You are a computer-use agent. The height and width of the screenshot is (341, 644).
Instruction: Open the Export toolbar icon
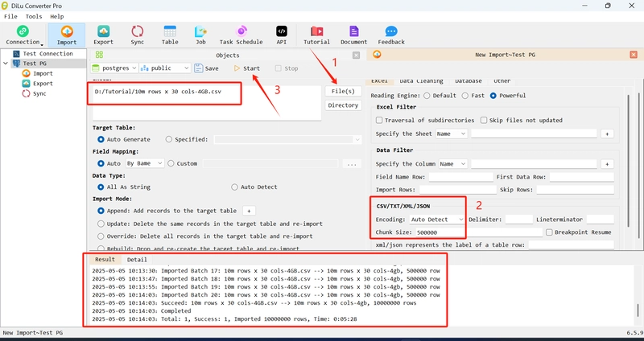[103, 35]
